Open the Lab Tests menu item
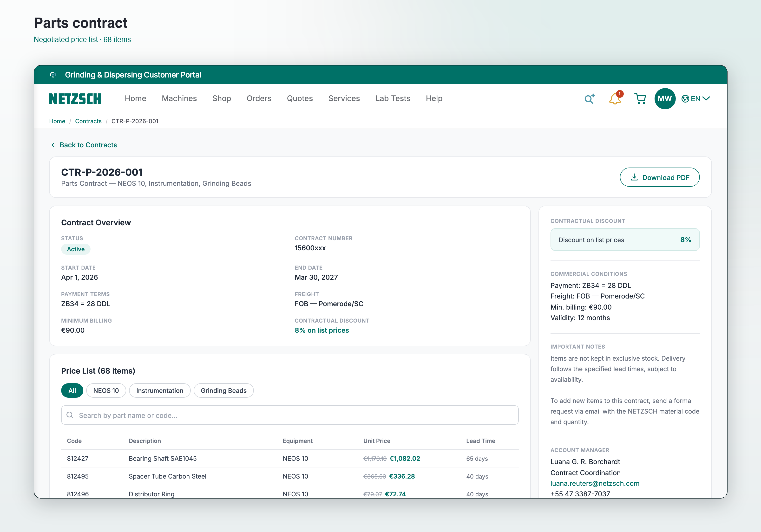The height and width of the screenshot is (532, 761). click(393, 98)
